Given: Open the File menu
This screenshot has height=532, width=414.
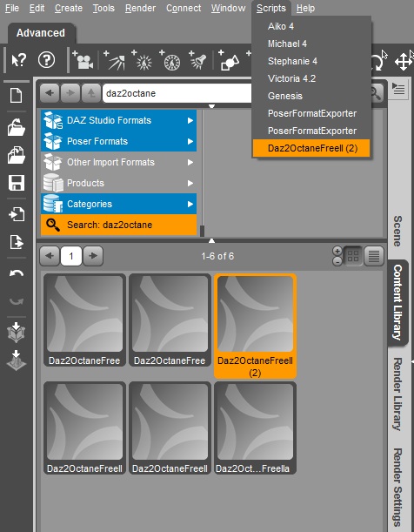Looking at the screenshot, I should click(12, 8).
